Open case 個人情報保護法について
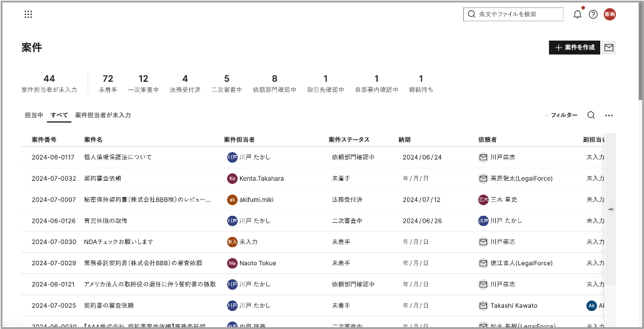Image resolution: width=644 pixels, height=329 pixels. pyautogui.click(x=118, y=158)
